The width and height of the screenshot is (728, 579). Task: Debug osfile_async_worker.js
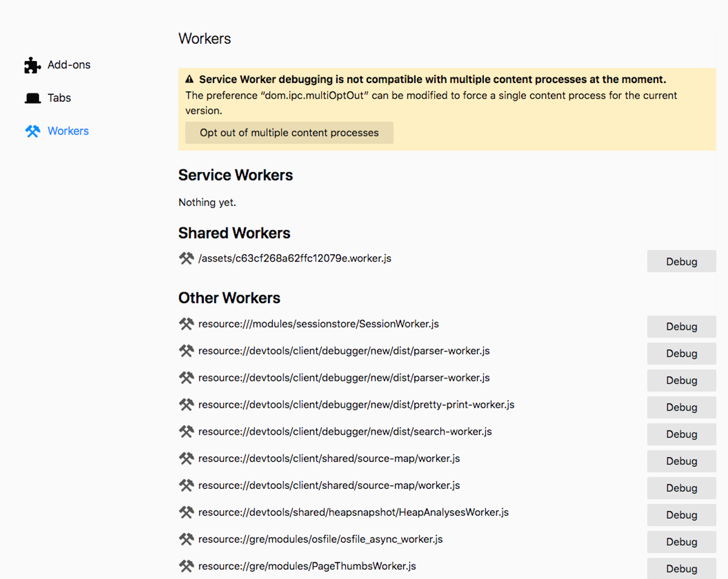pyautogui.click(x=681, y=542)
